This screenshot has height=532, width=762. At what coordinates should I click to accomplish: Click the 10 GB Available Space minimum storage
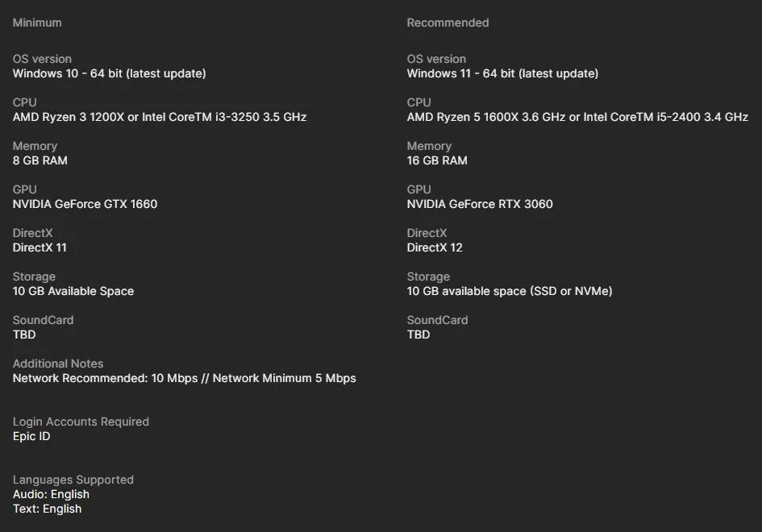click(73, 291)
